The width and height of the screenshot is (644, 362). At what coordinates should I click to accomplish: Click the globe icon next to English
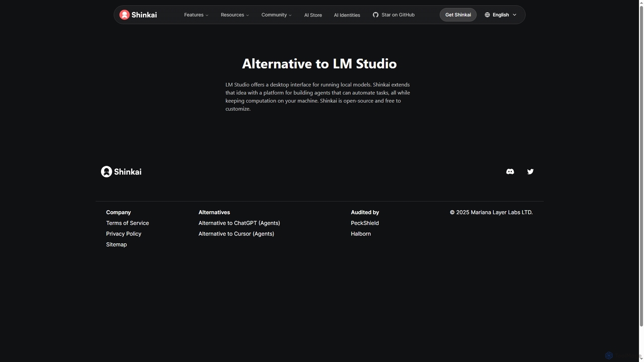[487, 15]
